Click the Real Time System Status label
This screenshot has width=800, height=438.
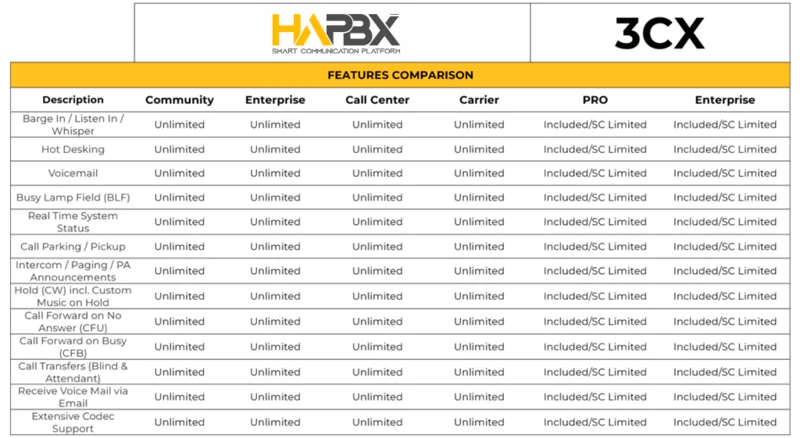[x=73, y=222]
